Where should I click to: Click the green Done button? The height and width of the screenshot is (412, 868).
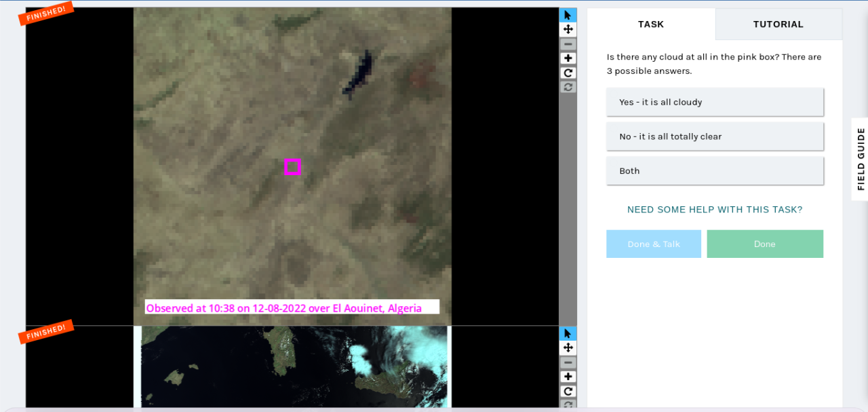pyautogui.click(x=765, y=244)
